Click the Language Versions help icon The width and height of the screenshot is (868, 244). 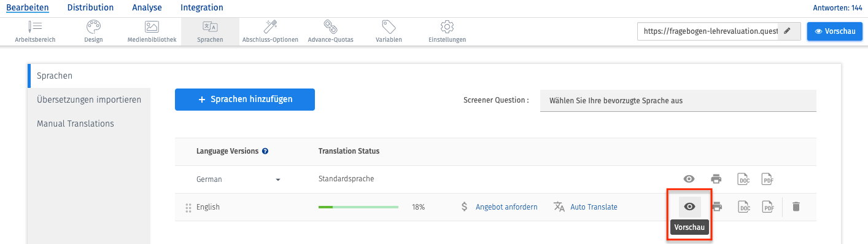click(x=265, y=151)
